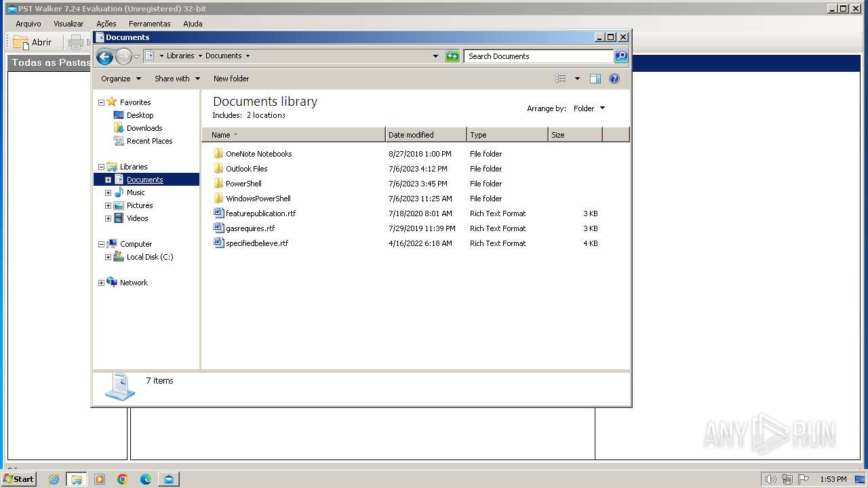This screenshot has width=868, height=488.
Task: Click the Abrir toolbar button in PST Walker
Action: tap(33, 42)
